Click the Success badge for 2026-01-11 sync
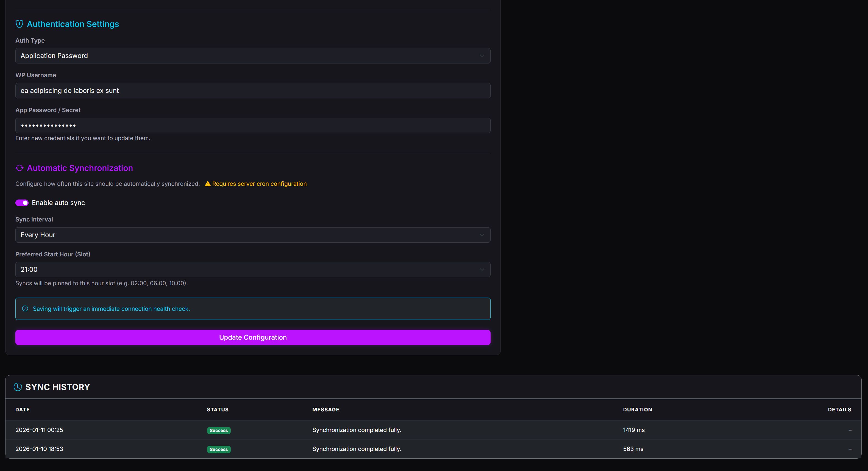This screenshot has height=471, width=868. pos(218,430)
